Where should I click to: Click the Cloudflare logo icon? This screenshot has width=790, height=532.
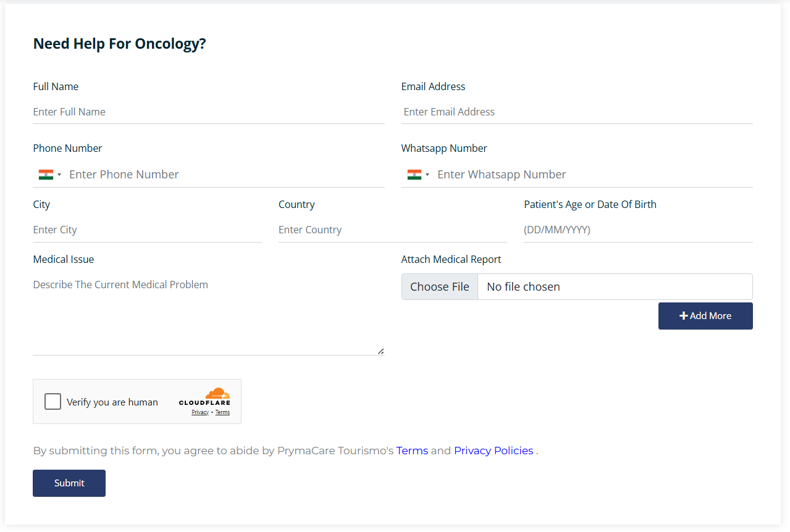pos(217,393)
